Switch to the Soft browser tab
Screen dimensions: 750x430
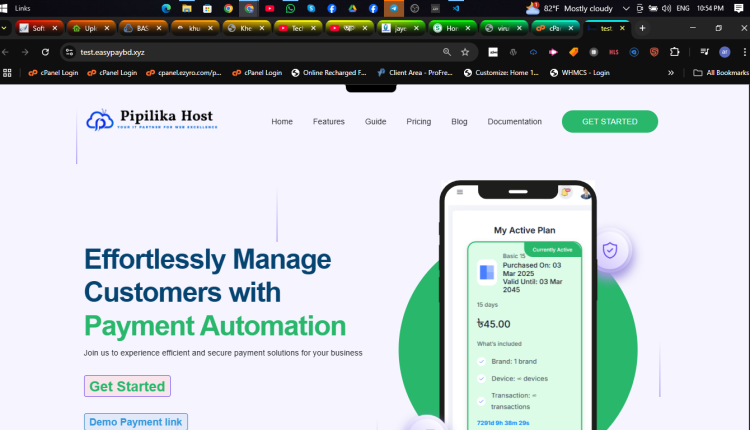[38, 28]
